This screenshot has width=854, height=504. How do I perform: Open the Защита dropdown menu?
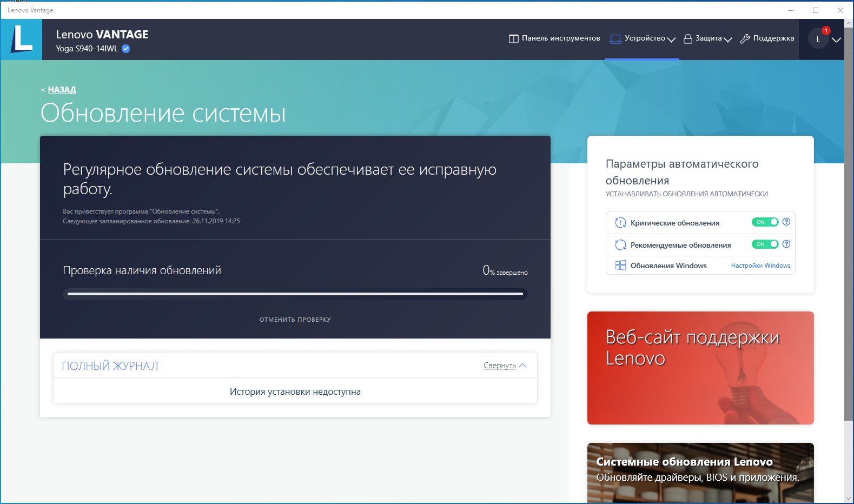click(x=707, y=38)
